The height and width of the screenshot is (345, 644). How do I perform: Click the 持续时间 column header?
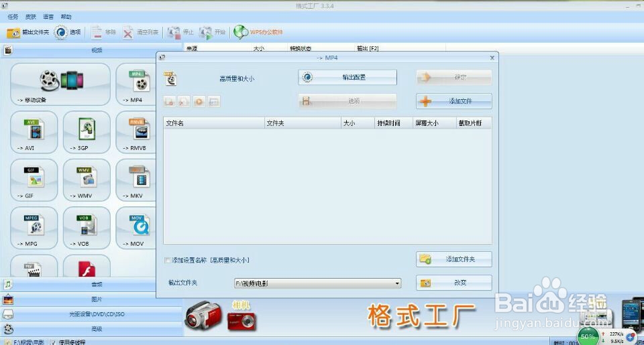tap(394, 123)
